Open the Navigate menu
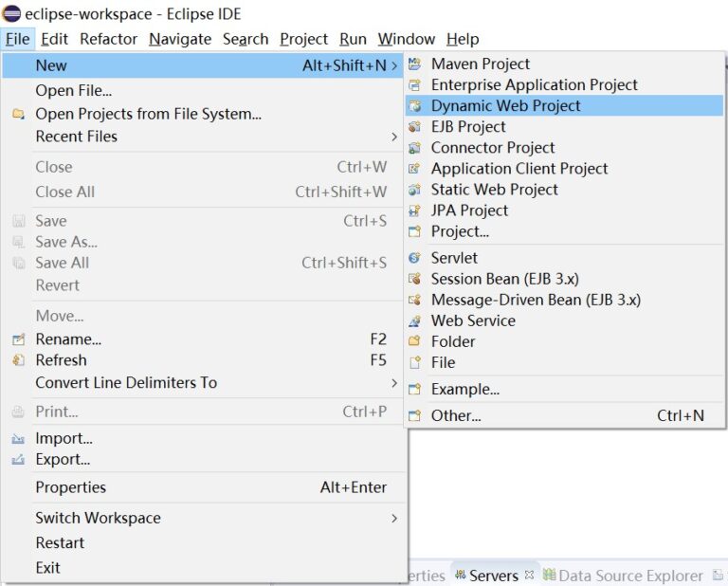The height and width of the screenshot is (586, 728). (x=180, y=39)
